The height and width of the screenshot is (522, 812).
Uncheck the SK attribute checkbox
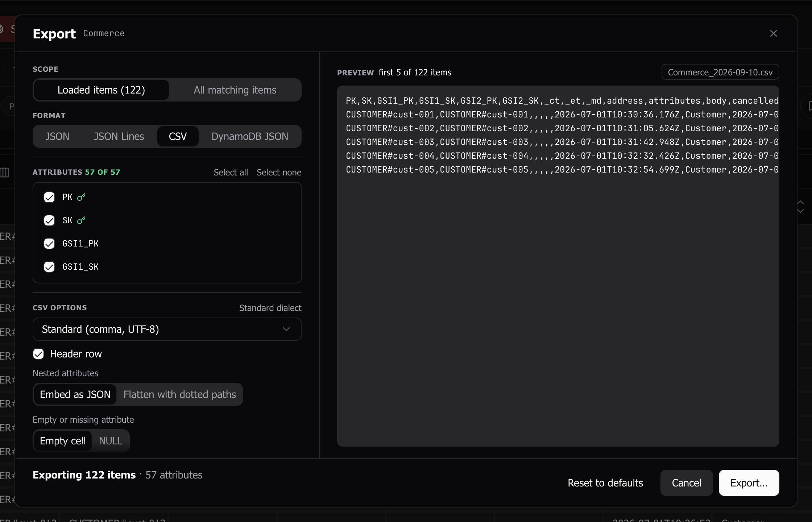click(49, 220)
